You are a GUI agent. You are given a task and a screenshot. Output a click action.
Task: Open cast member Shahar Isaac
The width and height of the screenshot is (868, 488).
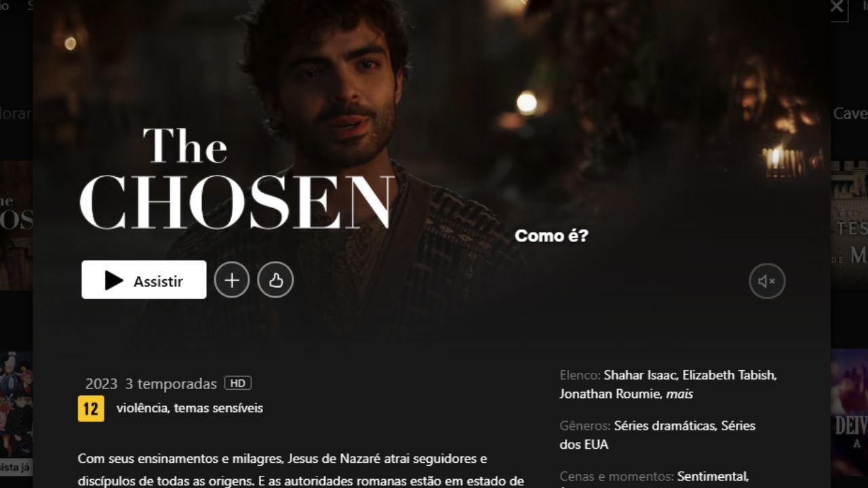point(642,375)
